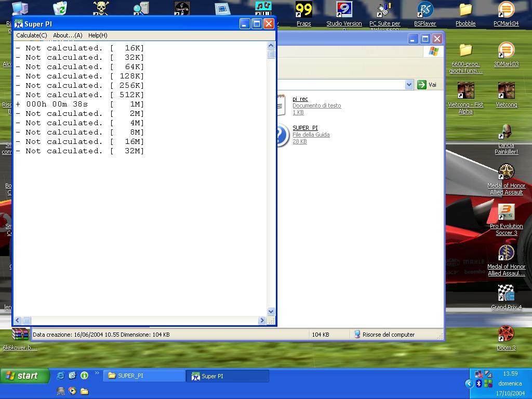Screen dimensions: 532x399
Task: Click the 'Not calculated' 32M line
Action: point(79,151)
